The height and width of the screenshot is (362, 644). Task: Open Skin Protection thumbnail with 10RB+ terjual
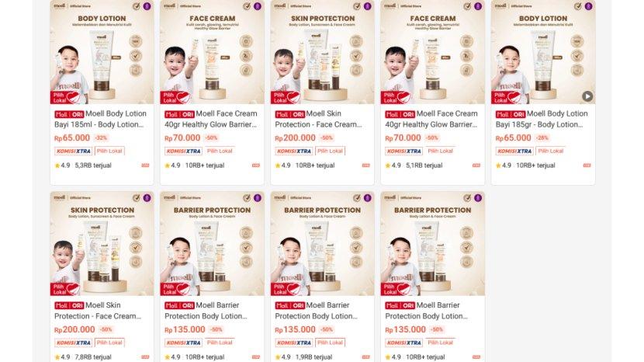[323, 52]
